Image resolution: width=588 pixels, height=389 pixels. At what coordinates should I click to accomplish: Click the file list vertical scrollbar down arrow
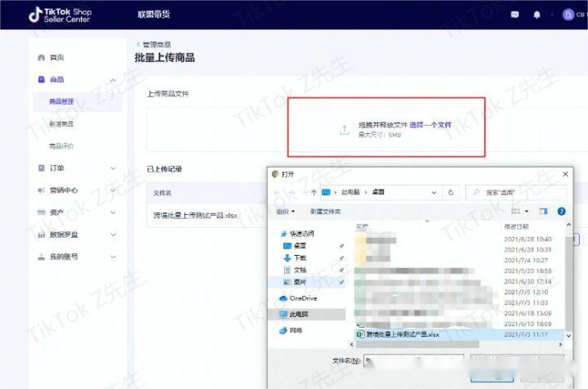pos(568,336)
